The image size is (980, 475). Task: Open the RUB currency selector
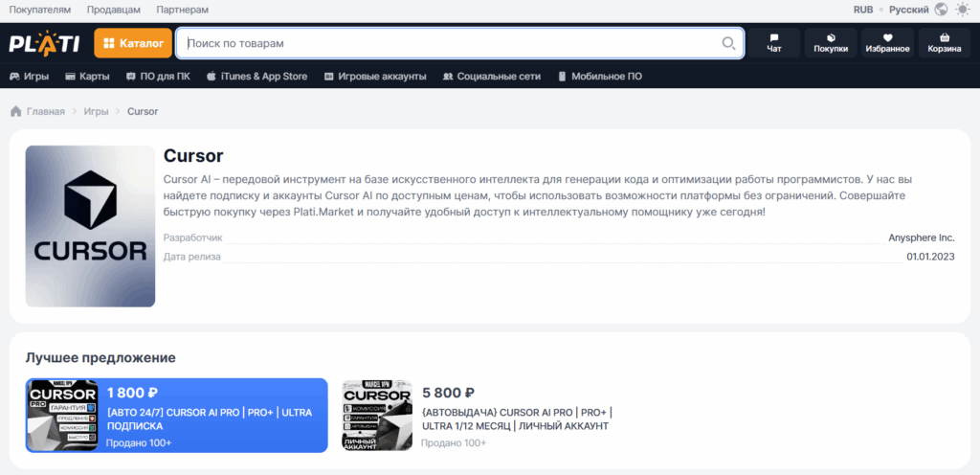point(863,10)
